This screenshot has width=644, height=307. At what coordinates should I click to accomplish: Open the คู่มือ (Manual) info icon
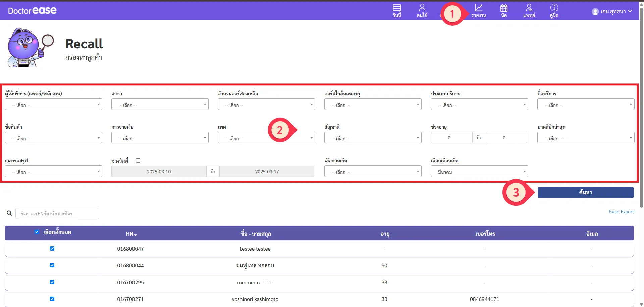coord(554,11)
